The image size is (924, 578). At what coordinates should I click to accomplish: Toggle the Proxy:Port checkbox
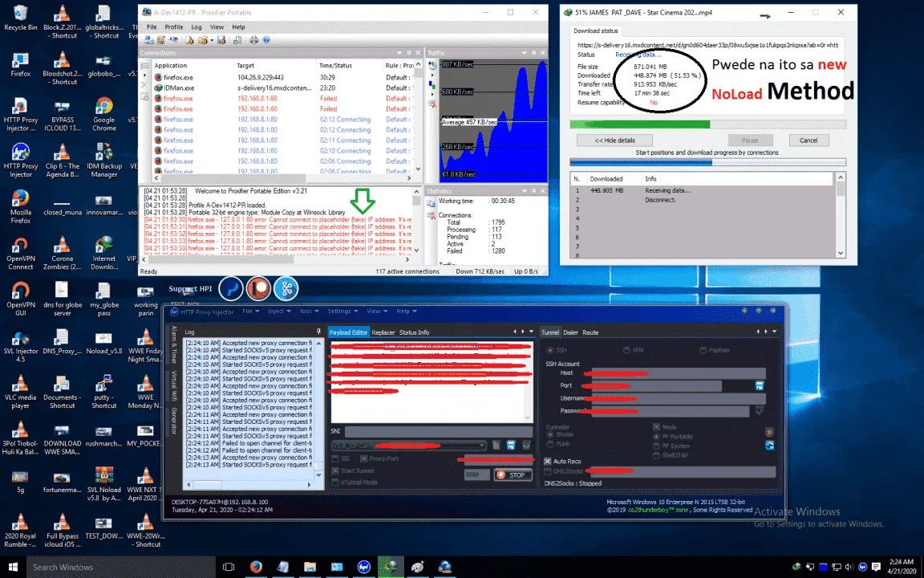click(x=363, y=459)
